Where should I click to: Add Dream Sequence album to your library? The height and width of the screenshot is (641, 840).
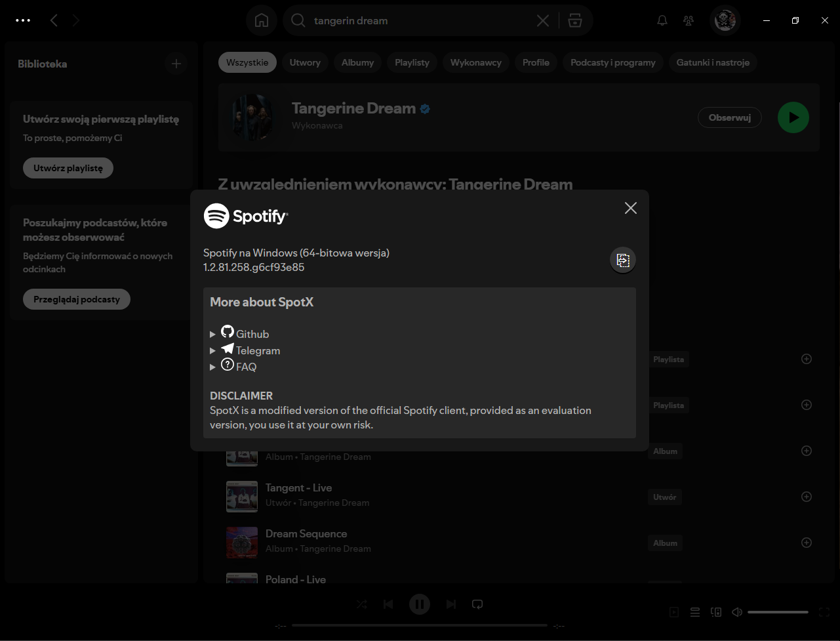pyautogui.click(x=807, y=543)
